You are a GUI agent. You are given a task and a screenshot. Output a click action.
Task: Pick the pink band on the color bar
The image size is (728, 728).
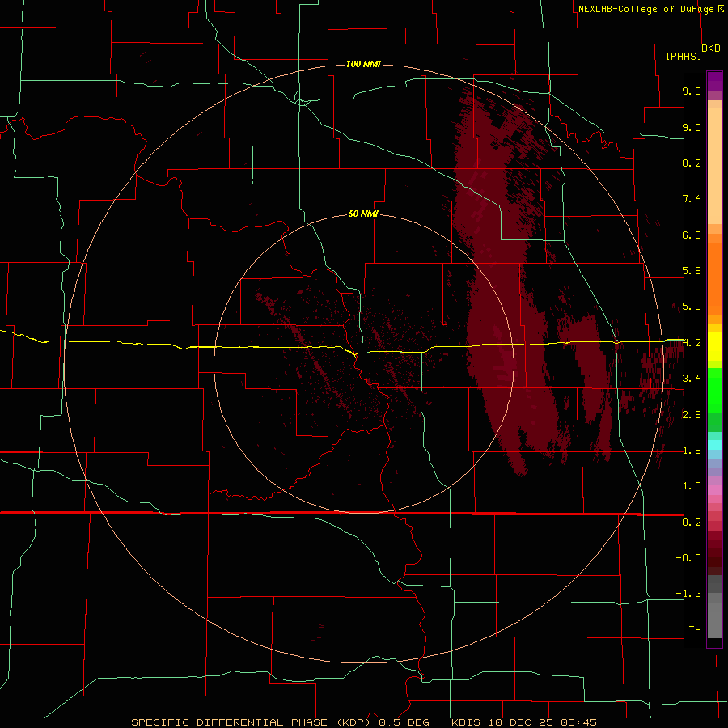pos(714,490)
